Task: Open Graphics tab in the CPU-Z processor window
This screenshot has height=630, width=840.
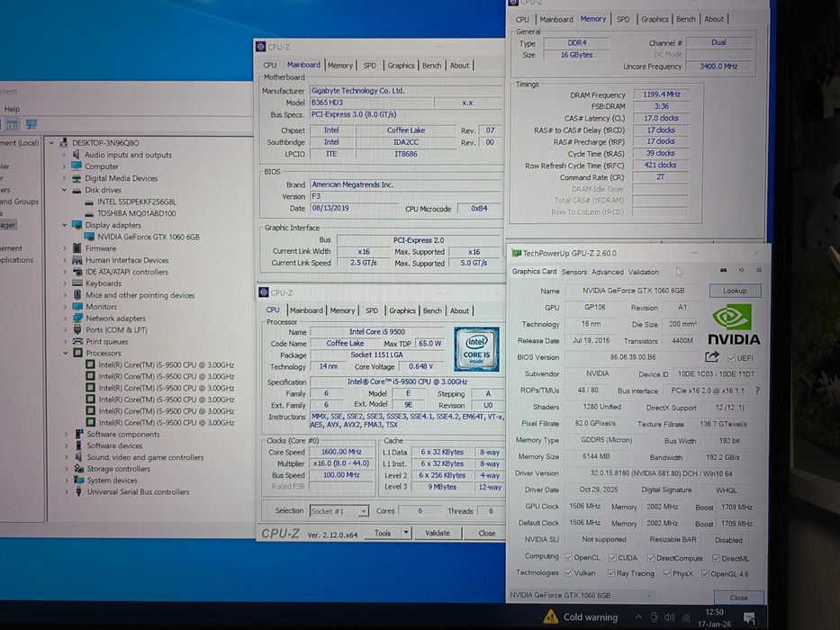Action: pos(402,310)
